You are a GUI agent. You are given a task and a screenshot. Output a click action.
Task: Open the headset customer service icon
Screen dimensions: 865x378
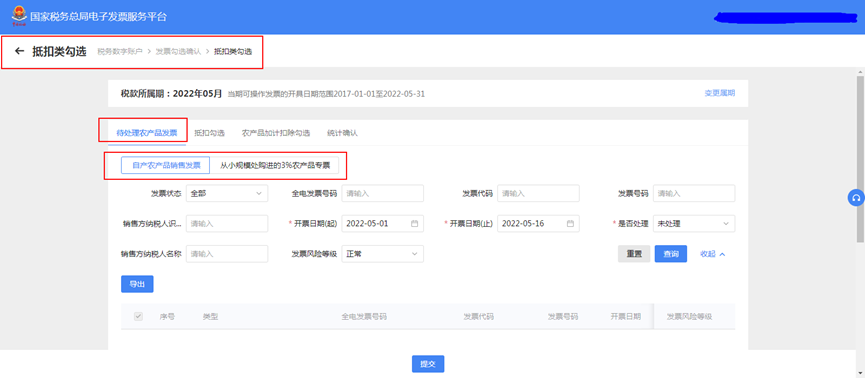click(x=856, y=198)
